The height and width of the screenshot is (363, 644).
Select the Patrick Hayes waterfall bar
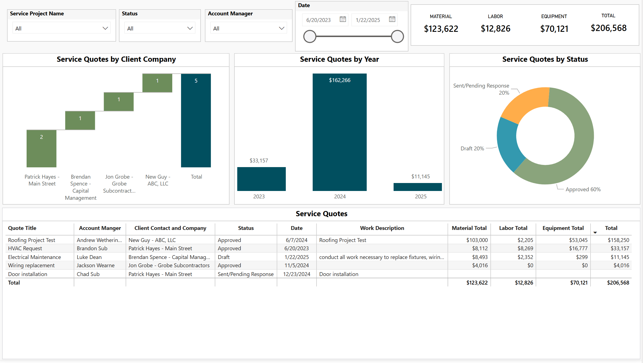(41, 148)
